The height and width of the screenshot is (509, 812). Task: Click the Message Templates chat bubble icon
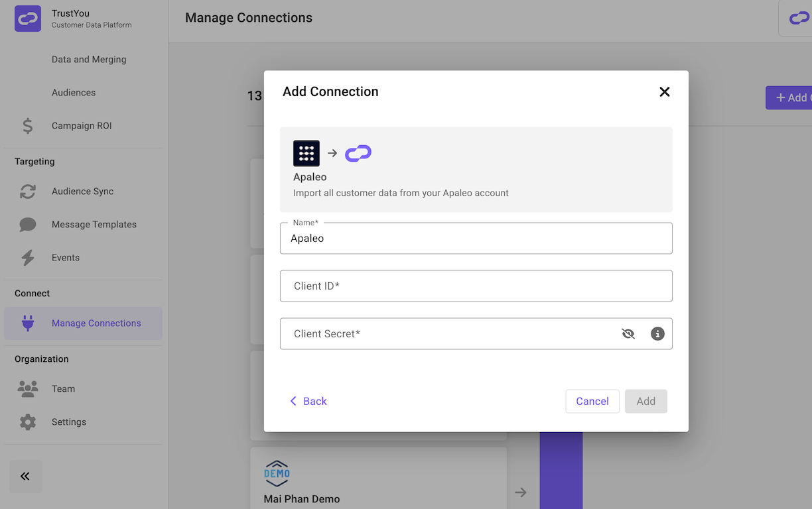tap(28, 225)
